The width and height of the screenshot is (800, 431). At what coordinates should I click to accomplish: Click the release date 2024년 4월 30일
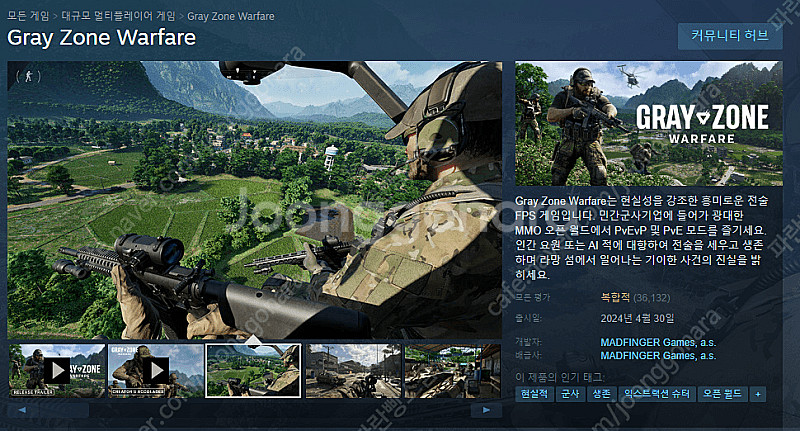click(x=637, y=318)
